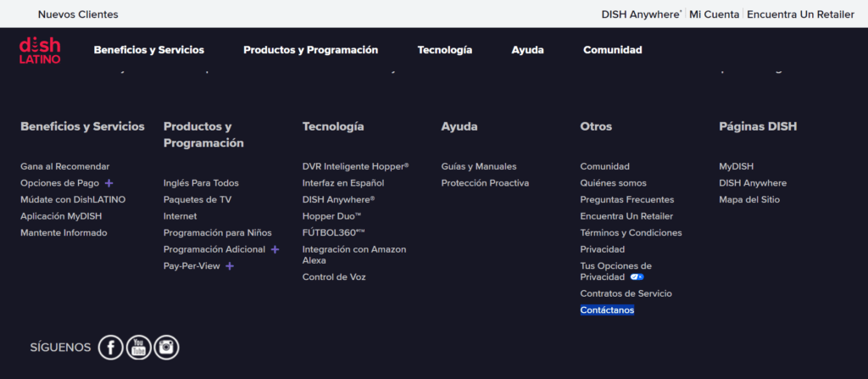Viewport: 868px width, 379px height.
Task: Open the Instagram social icon
Action: tap(167, 347)
